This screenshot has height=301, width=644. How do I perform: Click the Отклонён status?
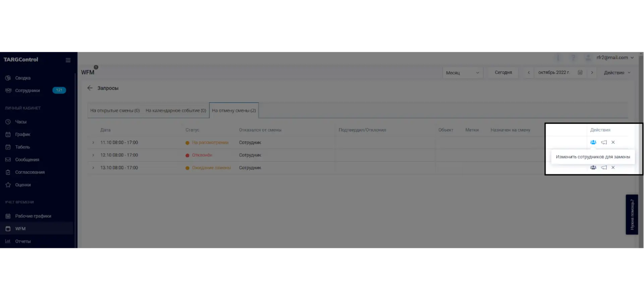click(202, 155)
